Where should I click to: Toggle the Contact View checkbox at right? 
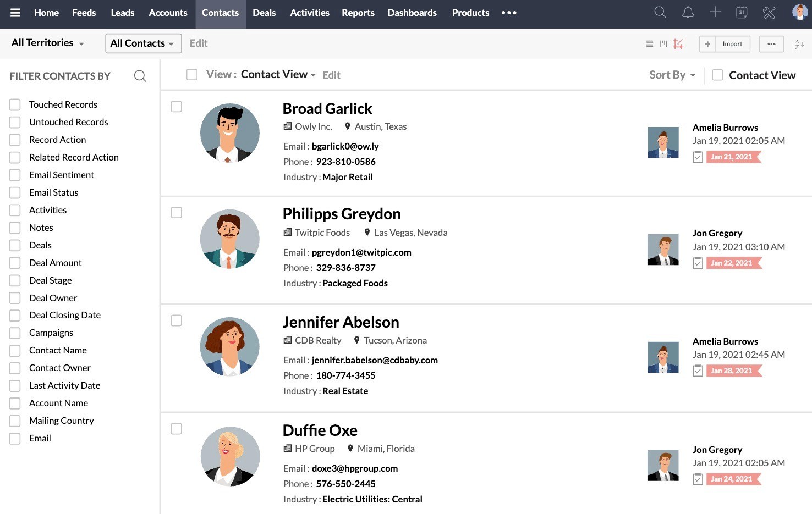[x=717, y=75]
